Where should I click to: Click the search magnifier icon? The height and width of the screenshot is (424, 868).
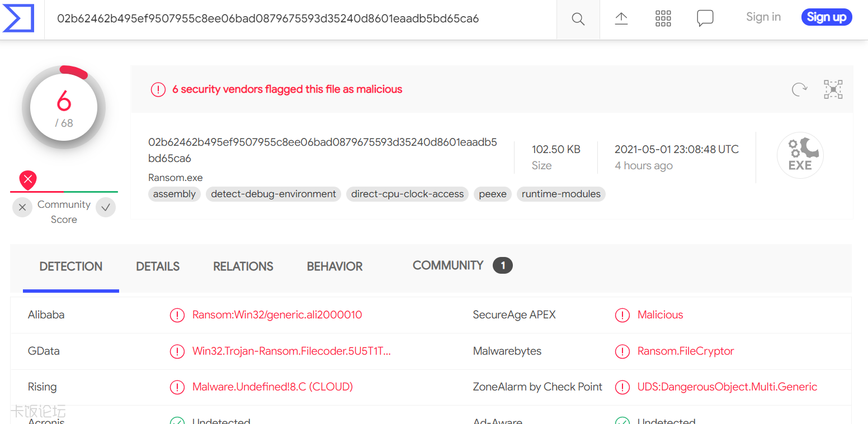578,19
